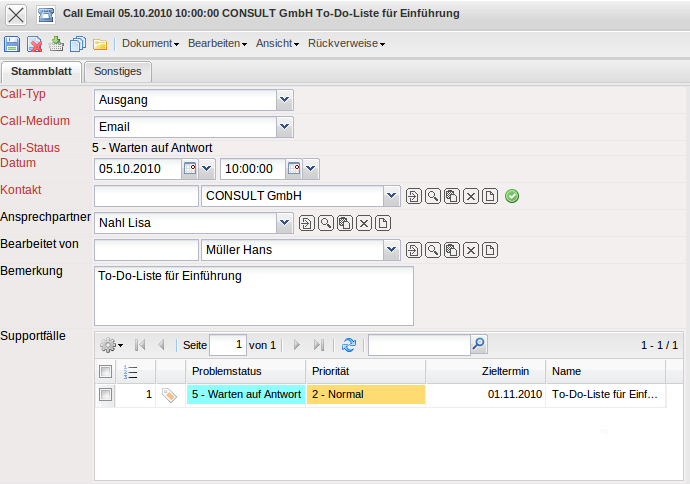This screenshot has width=690, height=484.
Task: Expand the Call-Typ dropdown
Action: pyautogui.click(x=284, y=99)
